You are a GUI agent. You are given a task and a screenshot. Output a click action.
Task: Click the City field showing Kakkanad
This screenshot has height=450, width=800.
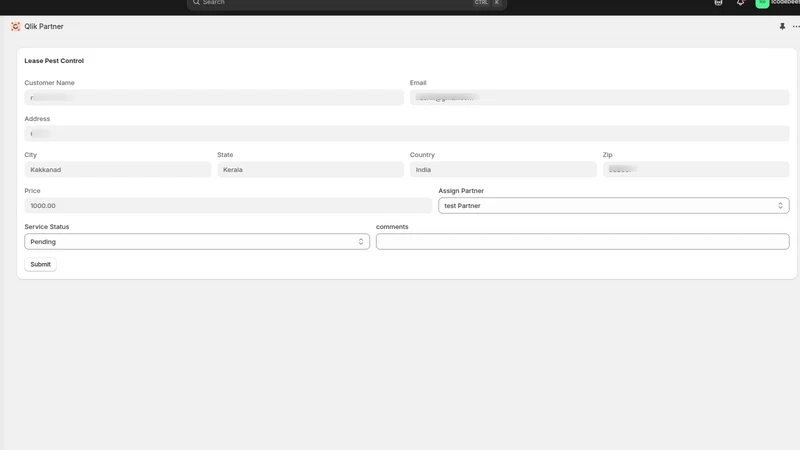118,169
